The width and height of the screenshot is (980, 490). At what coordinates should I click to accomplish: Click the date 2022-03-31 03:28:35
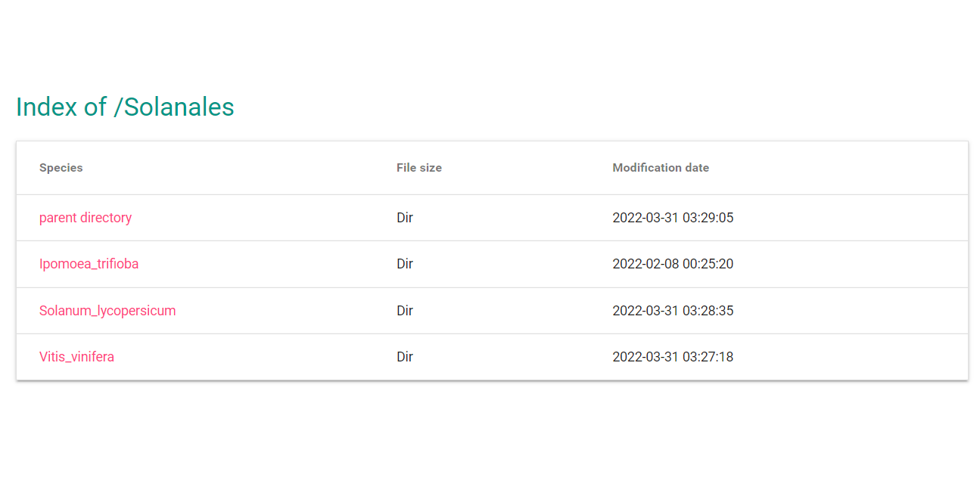673,311
